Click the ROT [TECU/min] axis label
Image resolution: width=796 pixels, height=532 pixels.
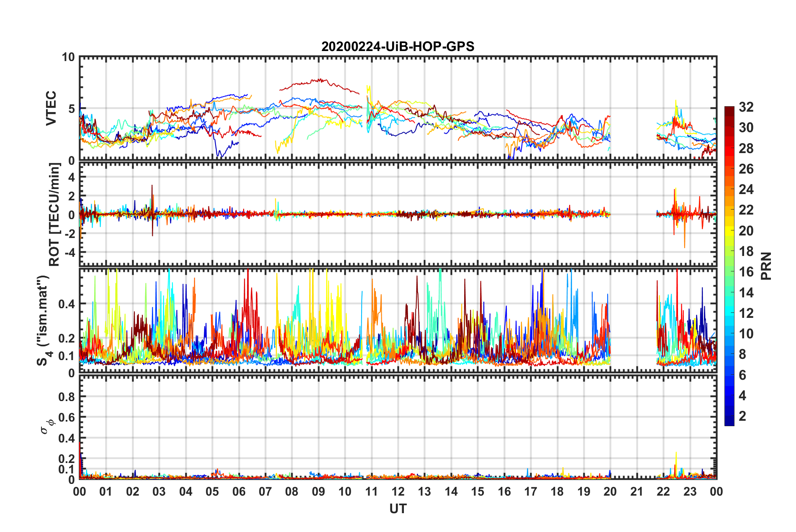[x=54, y=215]
